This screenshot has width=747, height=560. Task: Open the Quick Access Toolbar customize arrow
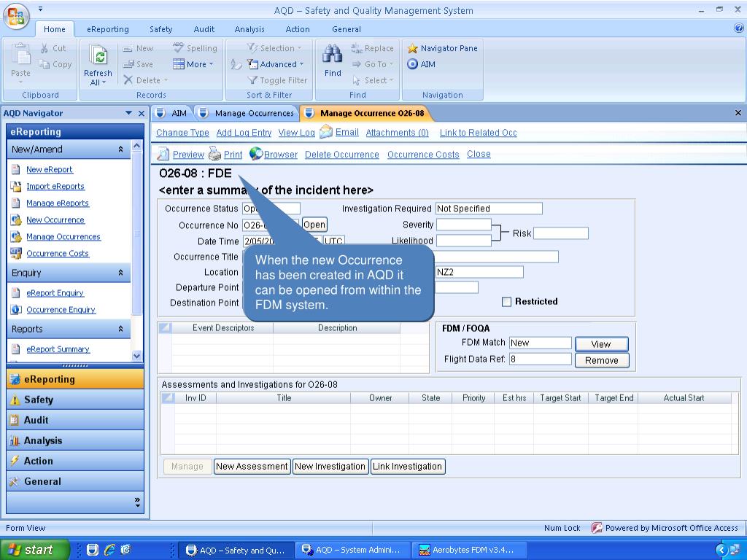[41, 9]
